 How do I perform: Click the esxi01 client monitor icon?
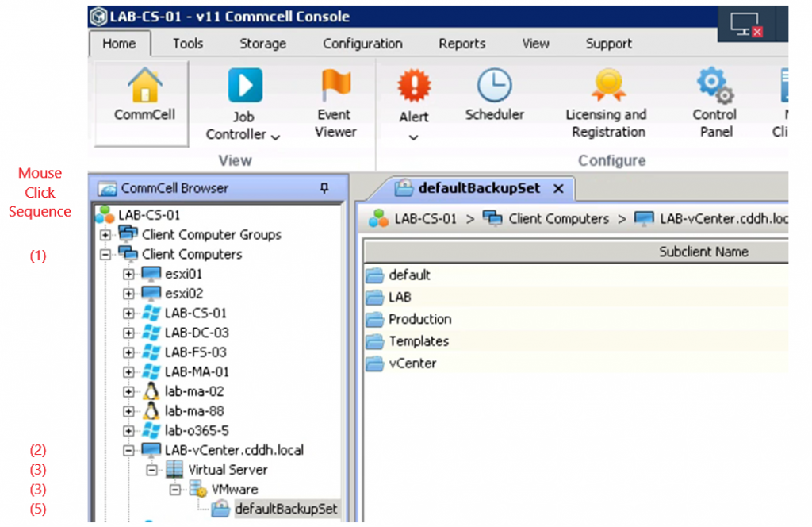pos(151,274)
